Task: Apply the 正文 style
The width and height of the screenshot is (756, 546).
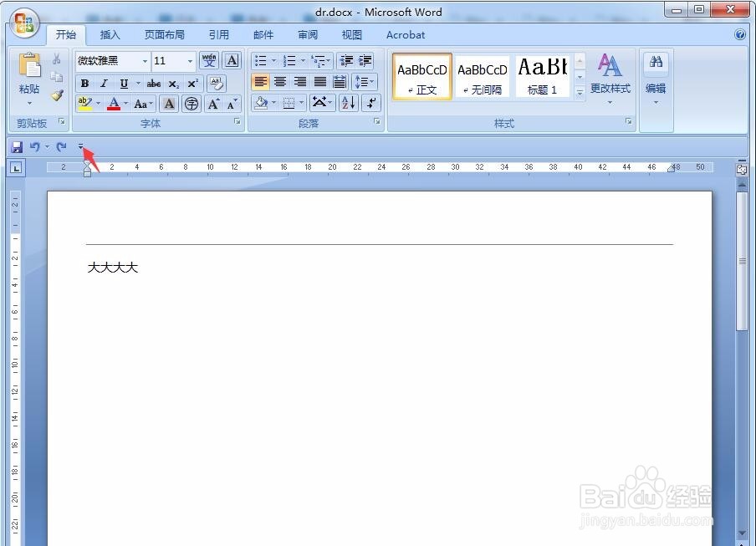Action: pyautogui.click(x=422, y=77)
